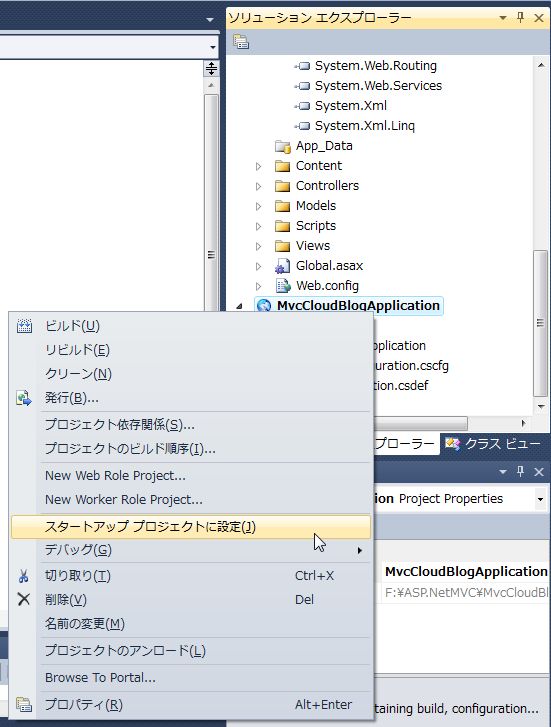Expand the Web.config node

[x=259, y=287]
